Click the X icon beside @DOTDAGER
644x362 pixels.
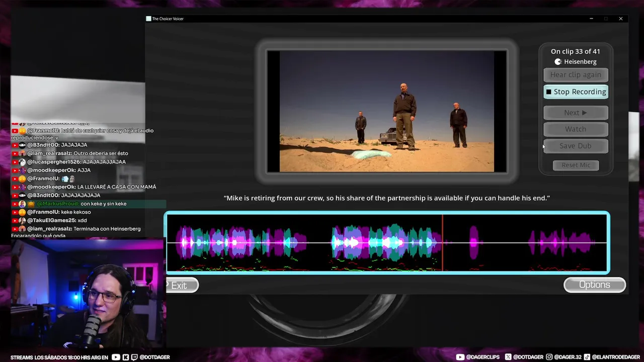(508, 357)
